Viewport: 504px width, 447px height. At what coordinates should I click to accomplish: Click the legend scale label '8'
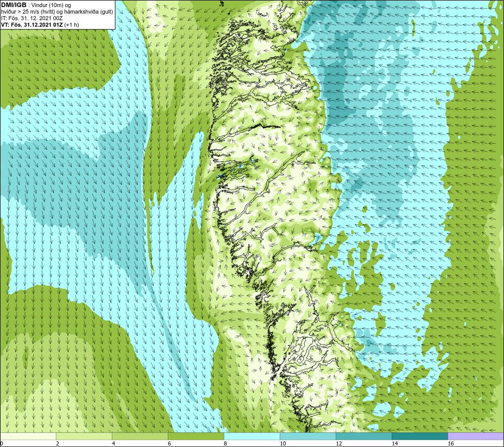click(225, 443)
